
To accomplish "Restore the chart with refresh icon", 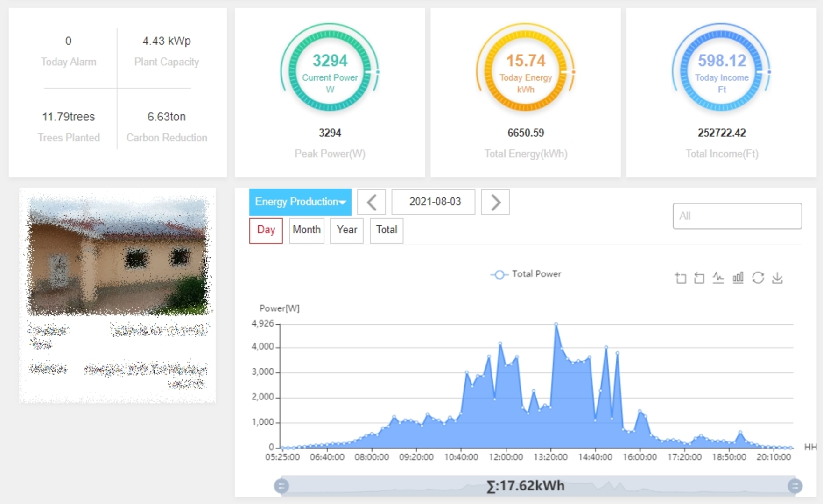I will [x=758, y=278].
